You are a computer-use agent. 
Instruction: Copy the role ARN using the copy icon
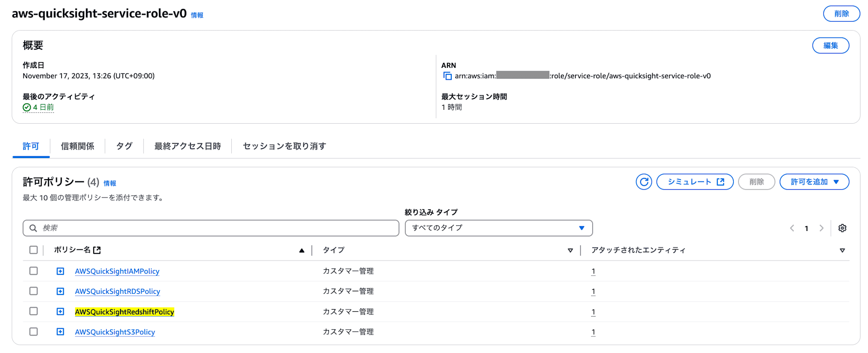coord(447,76)
